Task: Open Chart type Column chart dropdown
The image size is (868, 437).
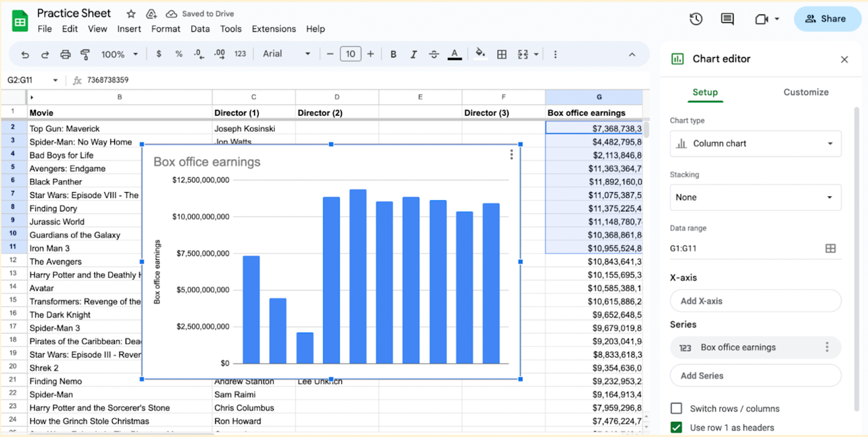Action: [x=756, y=144]
